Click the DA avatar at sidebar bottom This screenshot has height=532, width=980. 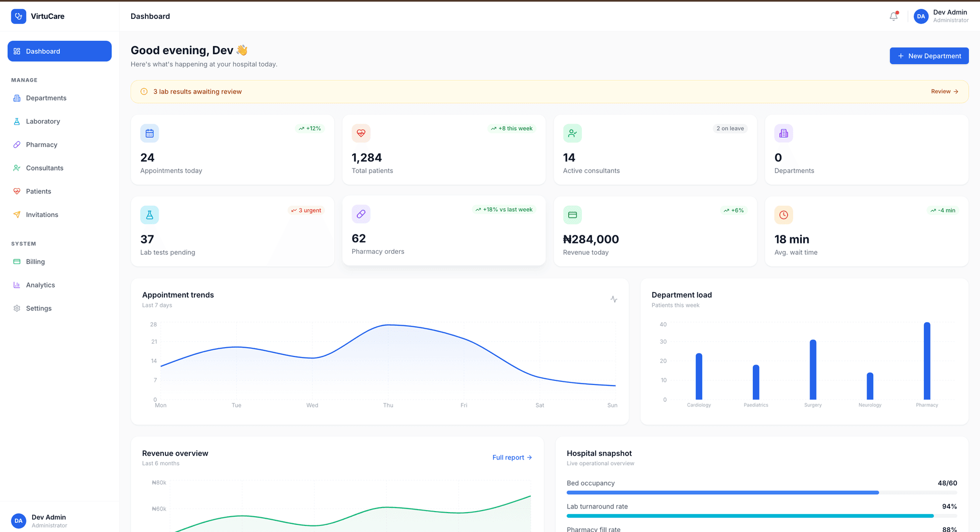coord(18,521)
